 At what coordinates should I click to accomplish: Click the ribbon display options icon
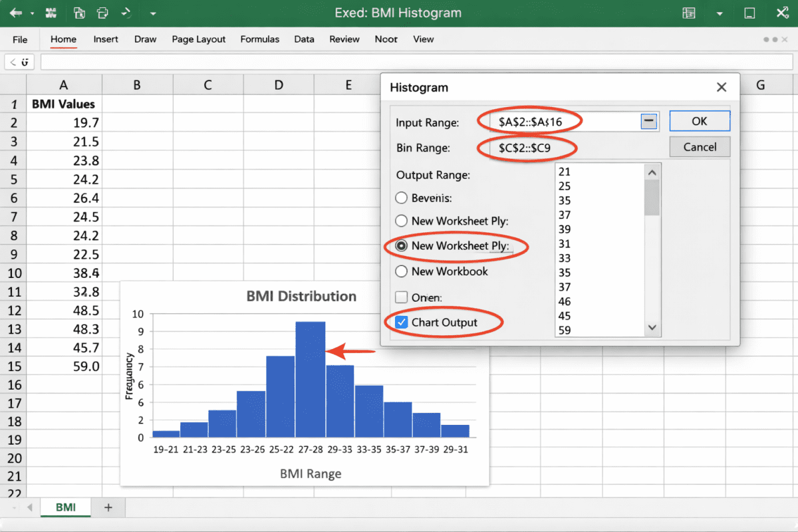click(x=689, y=13)
